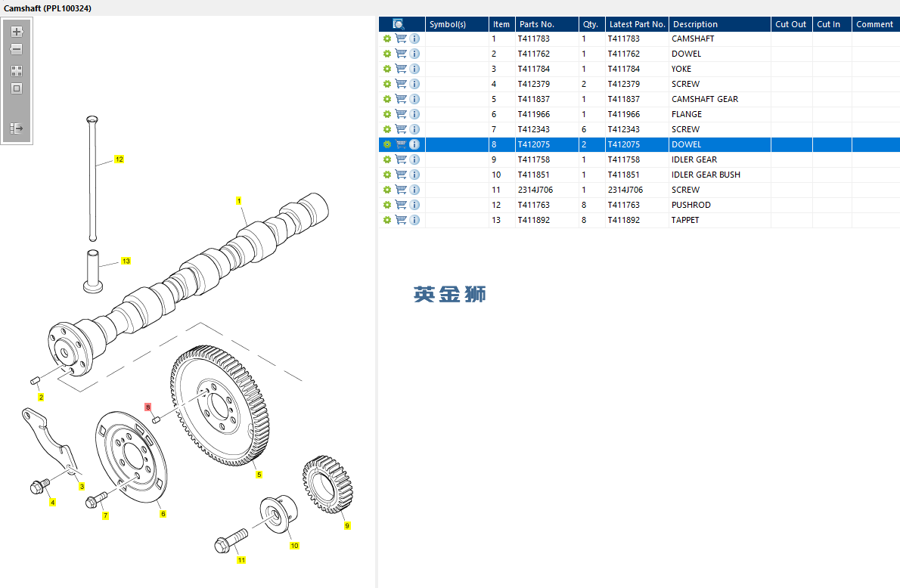This screenshot has height=588, width=900.
Task: Click Cut Out column header
Action: pos(792,24)
